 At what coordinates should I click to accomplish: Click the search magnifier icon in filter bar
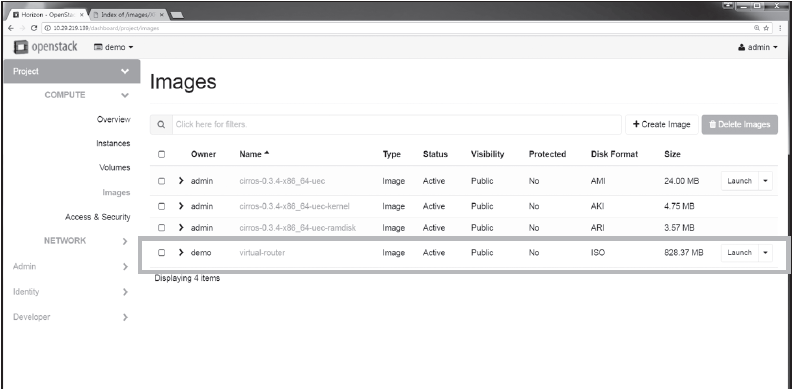click(x=161, y=124)
